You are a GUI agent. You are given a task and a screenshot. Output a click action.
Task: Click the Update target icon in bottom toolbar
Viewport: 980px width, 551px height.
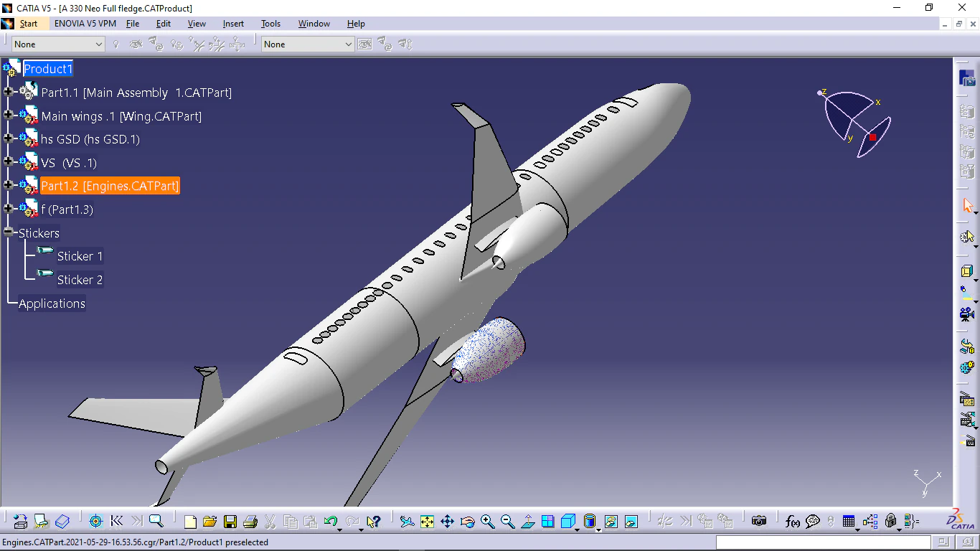95,522
